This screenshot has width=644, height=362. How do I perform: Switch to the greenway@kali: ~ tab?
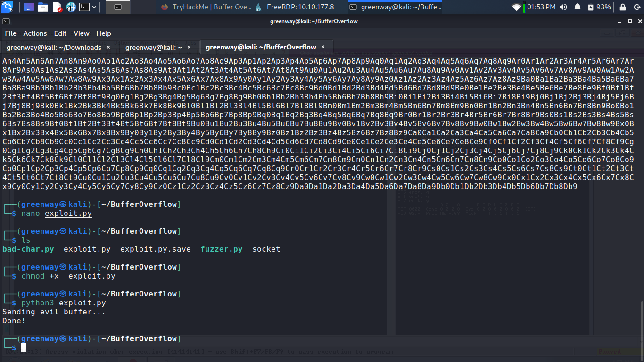[159, 47]
